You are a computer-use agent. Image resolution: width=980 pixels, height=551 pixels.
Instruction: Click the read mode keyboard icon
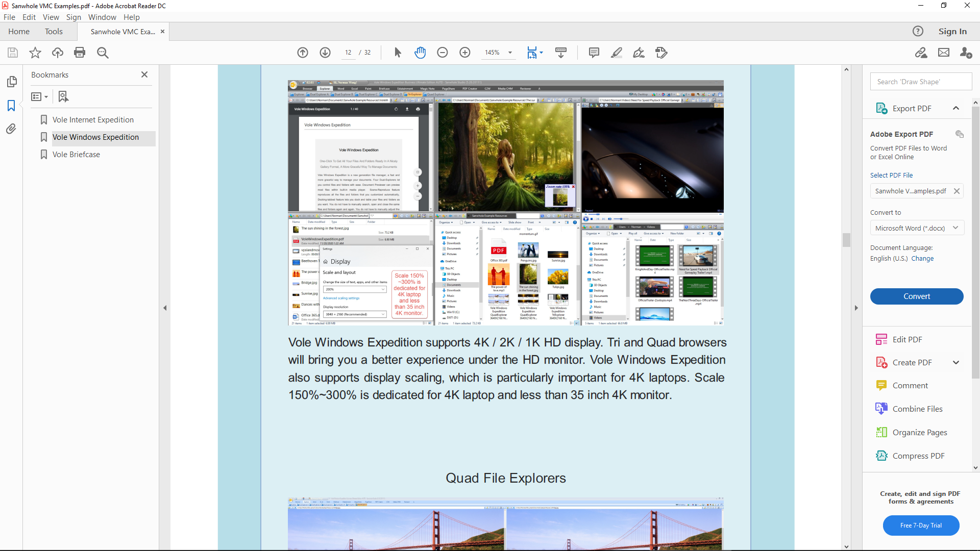tap(561, 53)
